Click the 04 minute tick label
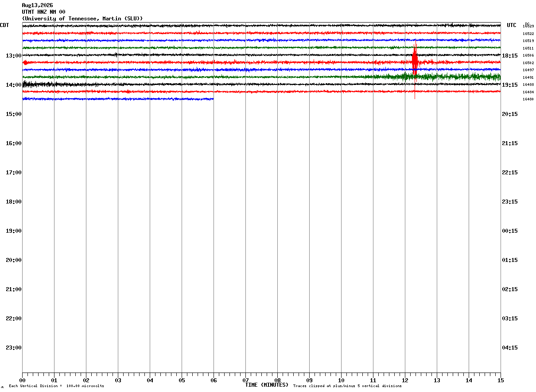The height and width of the screenshot is (392, 536). pos(150,380)
